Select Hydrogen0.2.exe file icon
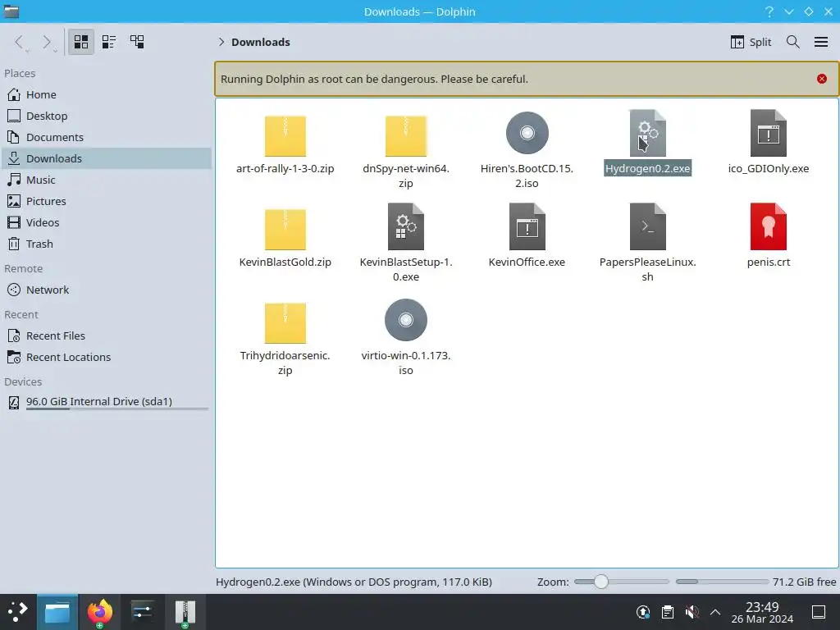Image resolution: width=840 pixels, height=630 pixels. pos(648,134)
